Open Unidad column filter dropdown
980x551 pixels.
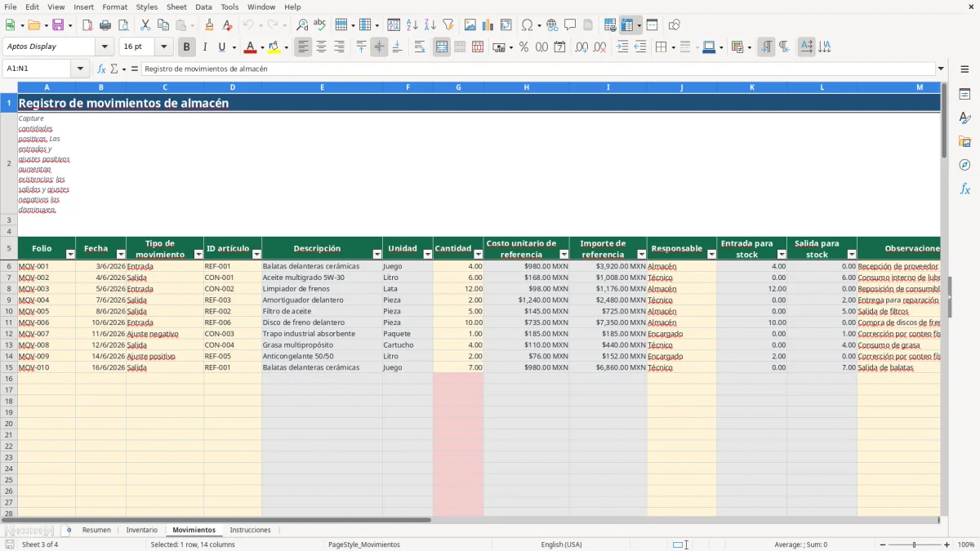pos(427,255)
